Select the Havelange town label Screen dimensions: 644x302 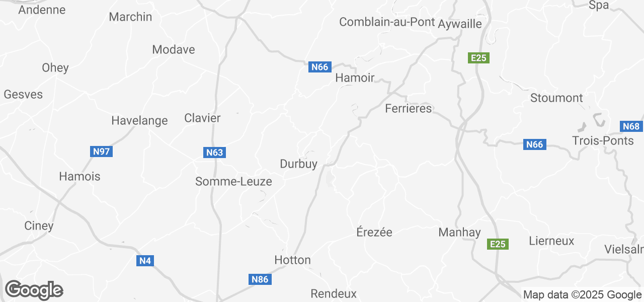(x=139, y=121)
